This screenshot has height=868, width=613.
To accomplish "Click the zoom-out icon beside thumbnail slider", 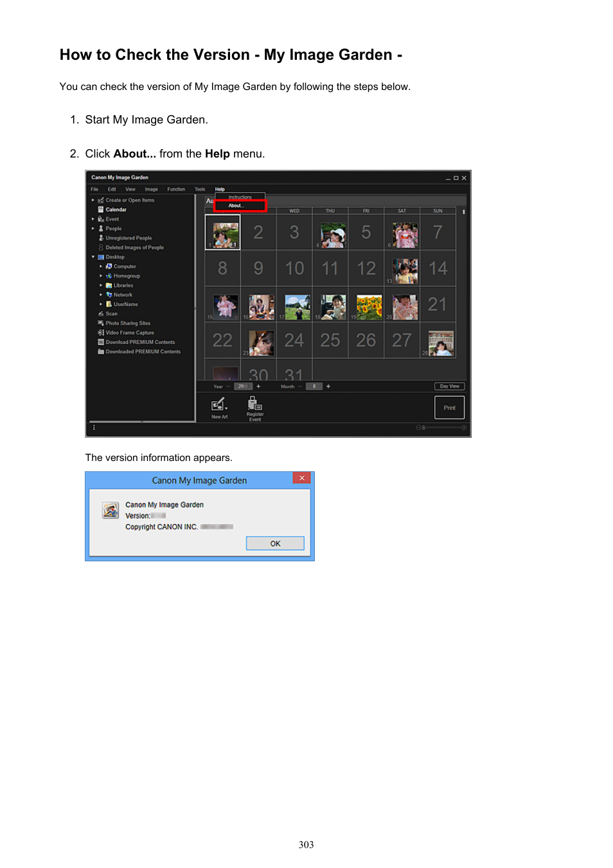I will coord(419,428).
